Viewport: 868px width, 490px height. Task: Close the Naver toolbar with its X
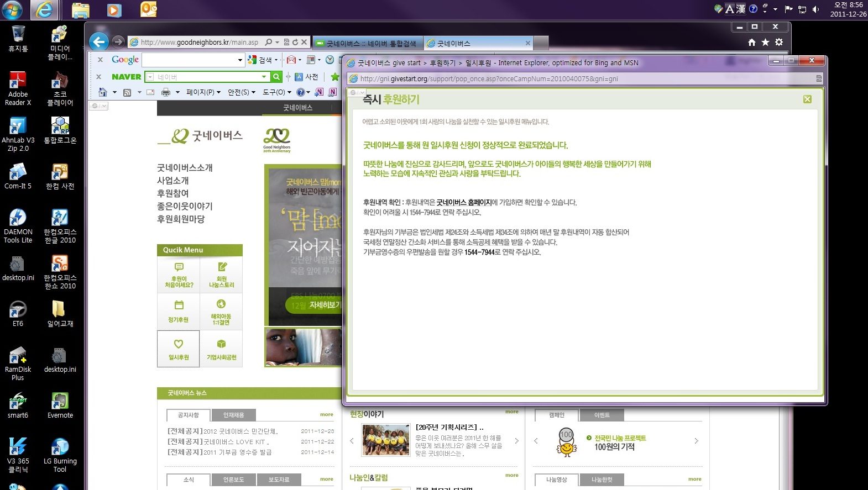98,77
